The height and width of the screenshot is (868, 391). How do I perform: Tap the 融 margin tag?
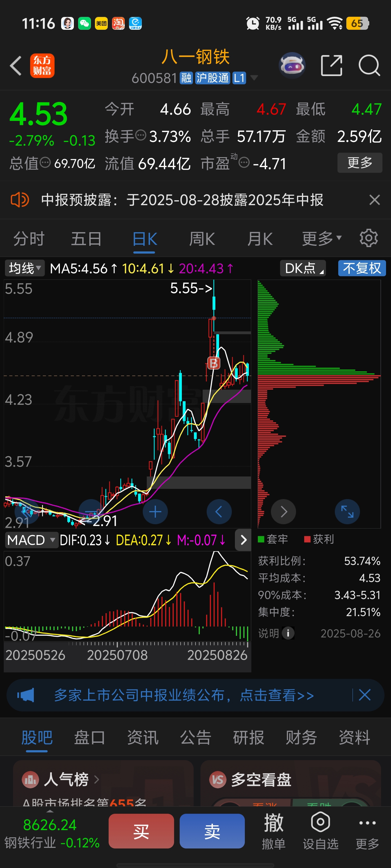tap(186, 78)
